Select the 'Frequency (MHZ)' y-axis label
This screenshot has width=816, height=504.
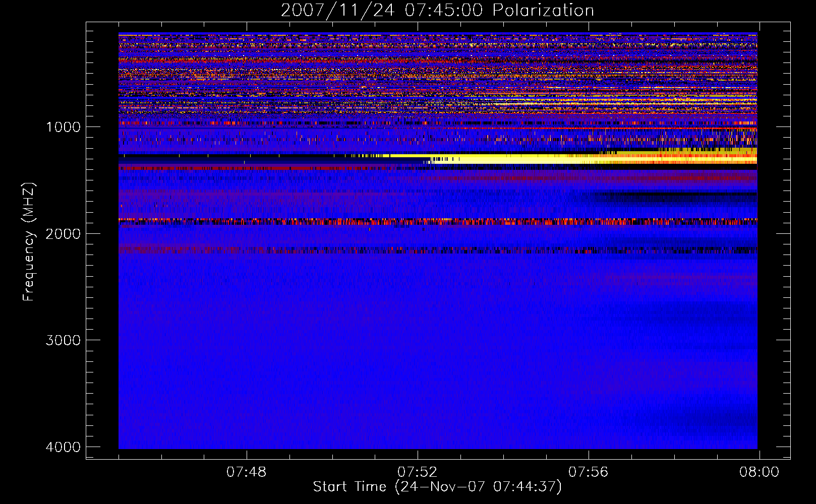(29, 242)
